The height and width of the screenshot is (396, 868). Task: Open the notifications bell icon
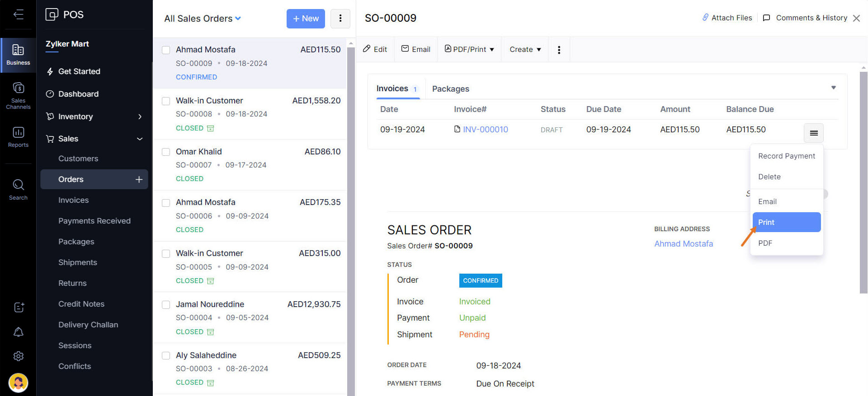[19, 332]
